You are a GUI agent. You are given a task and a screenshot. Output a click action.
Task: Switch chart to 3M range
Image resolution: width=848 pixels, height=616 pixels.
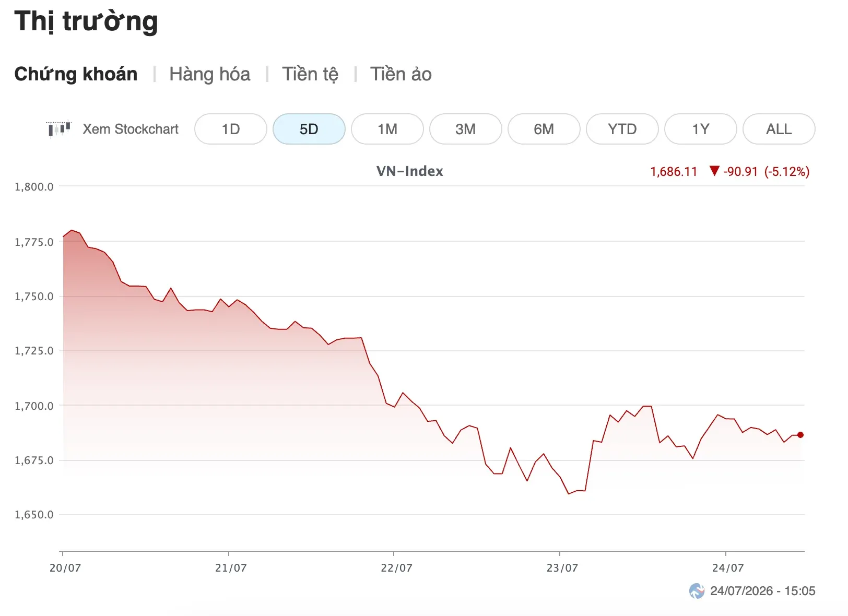click(x=466, y=129)
